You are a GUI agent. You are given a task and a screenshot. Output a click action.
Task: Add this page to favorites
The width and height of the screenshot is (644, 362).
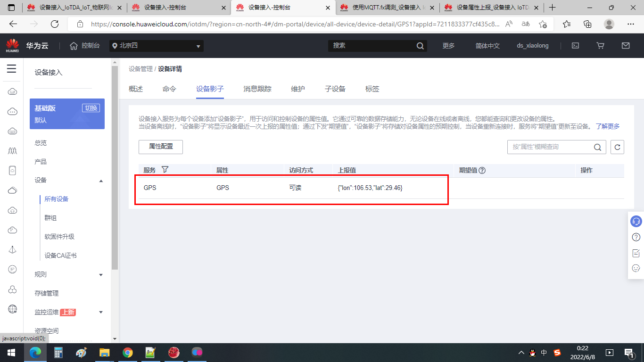pyautogui.click(x=543, y=24)
